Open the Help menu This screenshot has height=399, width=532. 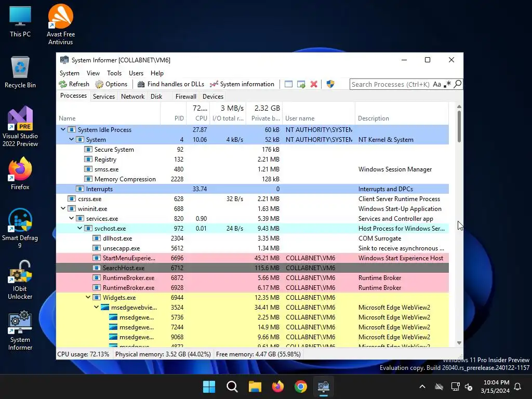pyautogui.click(x=157, y=73)
